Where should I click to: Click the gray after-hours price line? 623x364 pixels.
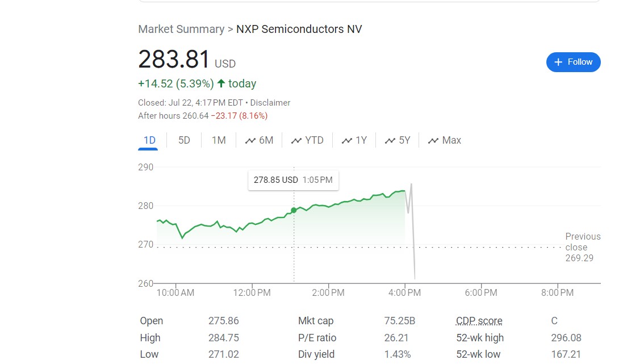pyautogui.click(x=413, y=239)
